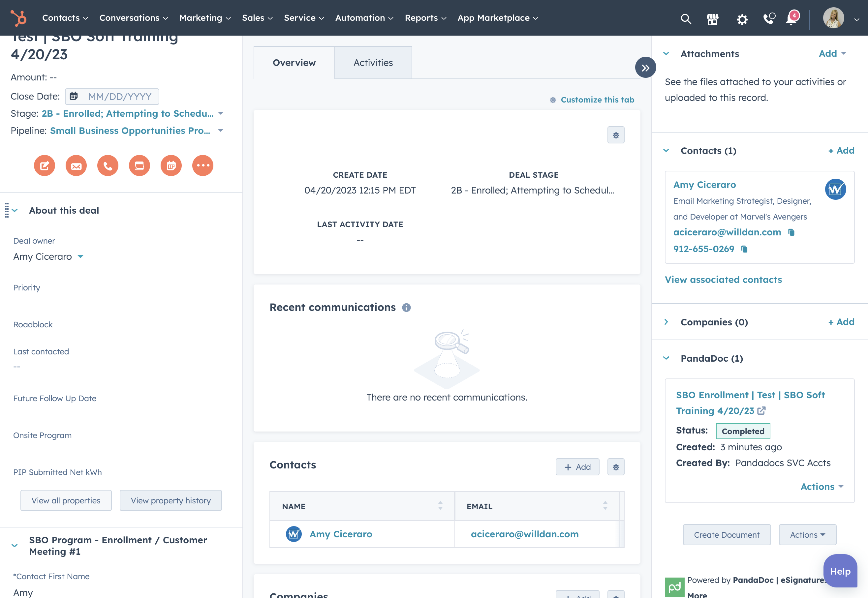The image size is (868, 598).
Task: Select the Overview tab
Action: pos(294,63)
